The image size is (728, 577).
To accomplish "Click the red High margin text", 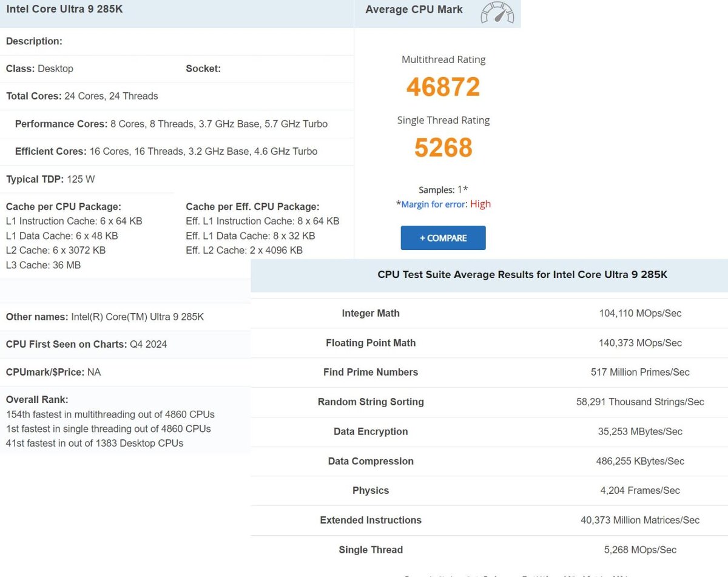I will click(x=480, y=204).
